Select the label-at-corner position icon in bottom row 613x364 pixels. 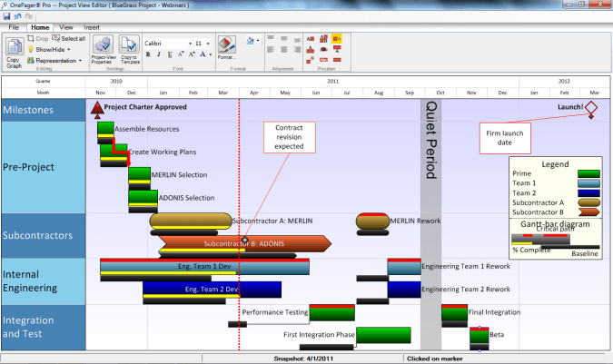click(310, 60)
